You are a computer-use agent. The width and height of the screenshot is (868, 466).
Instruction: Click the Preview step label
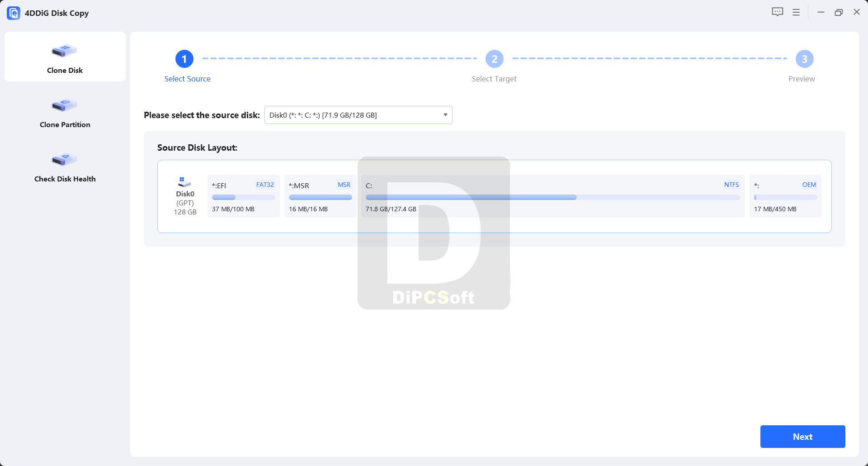tap(802, 79)
